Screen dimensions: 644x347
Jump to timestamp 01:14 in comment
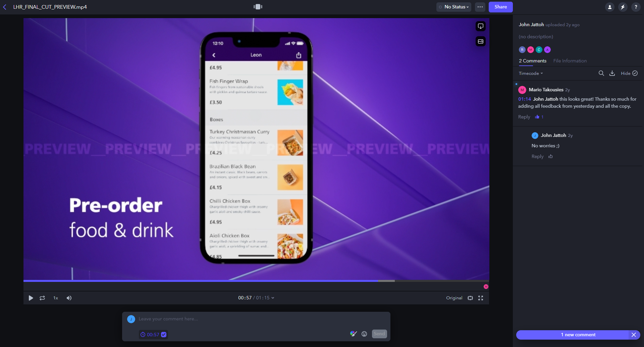[x=524, y=99]
